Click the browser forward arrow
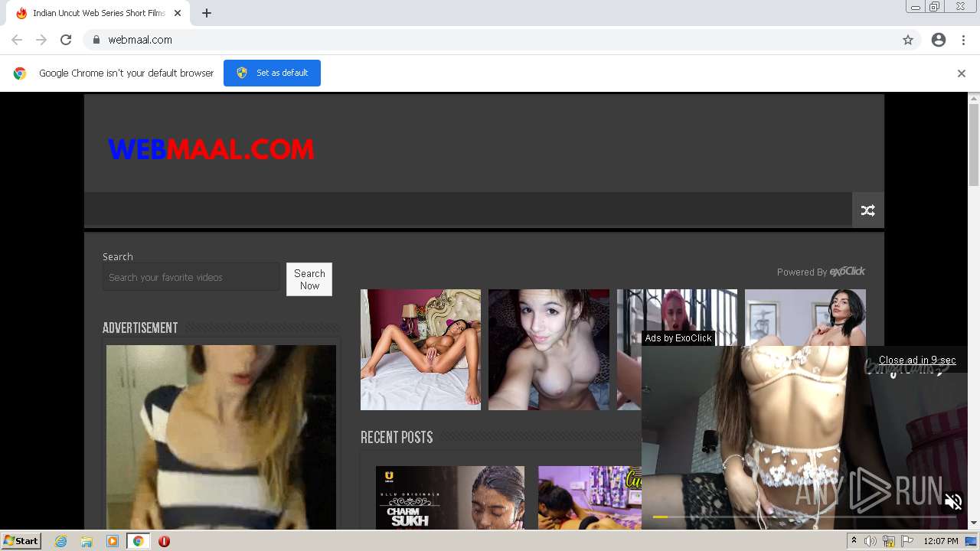This screenshot has width=980, height=551. 41,40
